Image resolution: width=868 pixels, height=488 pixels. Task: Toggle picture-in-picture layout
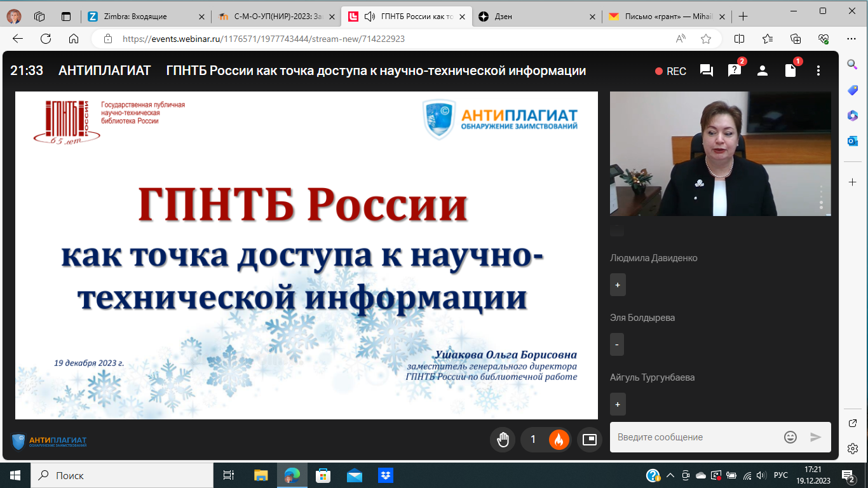coord(590,439)
